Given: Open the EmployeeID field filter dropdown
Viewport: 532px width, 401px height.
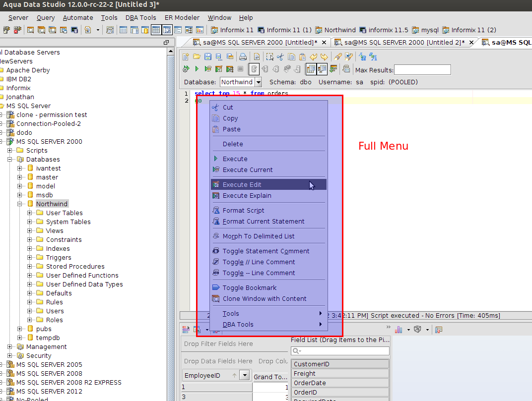Looking at the screenshot, I should pos(245,375).
